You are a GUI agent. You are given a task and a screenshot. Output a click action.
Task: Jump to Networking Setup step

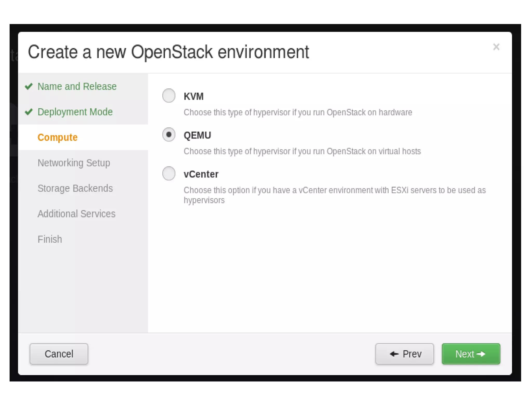(x=74, y=163)
